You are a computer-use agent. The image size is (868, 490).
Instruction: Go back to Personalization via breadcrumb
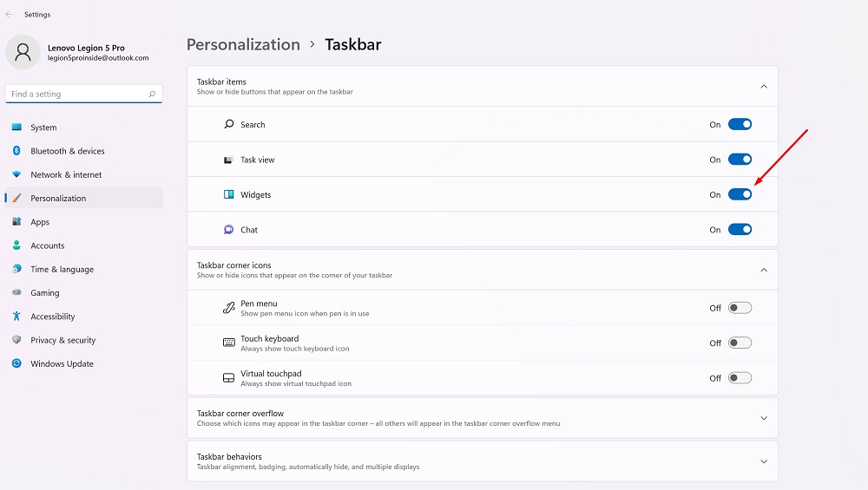coord(243,44)
